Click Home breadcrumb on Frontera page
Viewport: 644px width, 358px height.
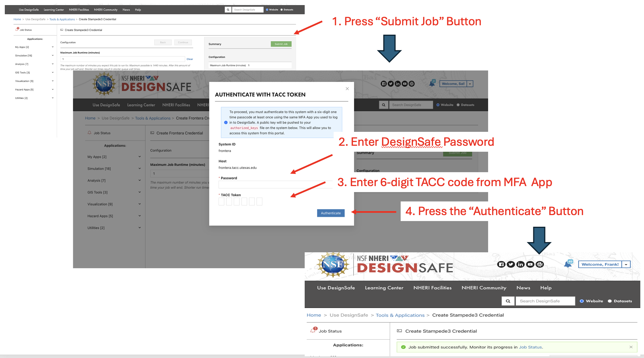(90, 118)
